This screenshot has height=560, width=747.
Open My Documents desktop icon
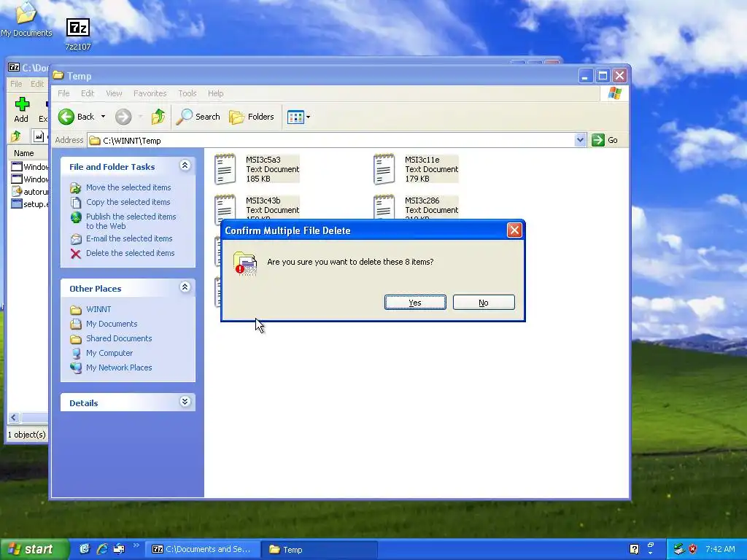point(26,20)
